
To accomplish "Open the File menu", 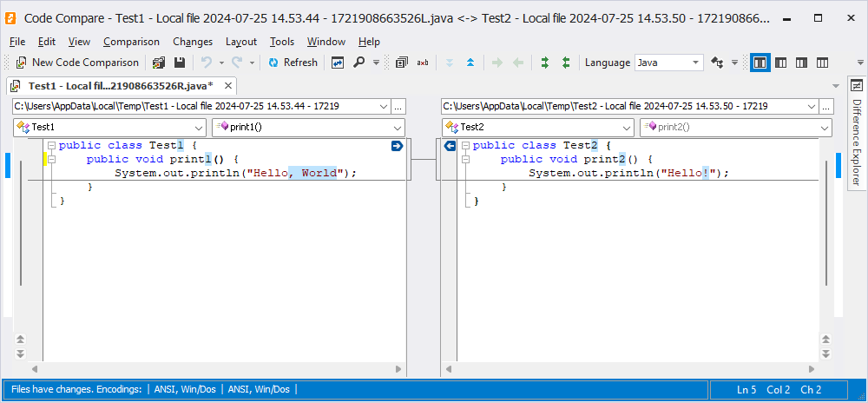I will click(x=17, y=42).
